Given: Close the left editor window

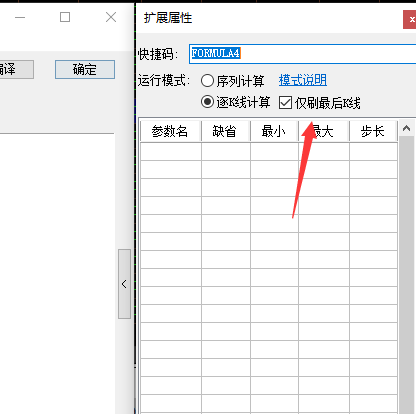Looking at the screenshot, I should [111, 17].
